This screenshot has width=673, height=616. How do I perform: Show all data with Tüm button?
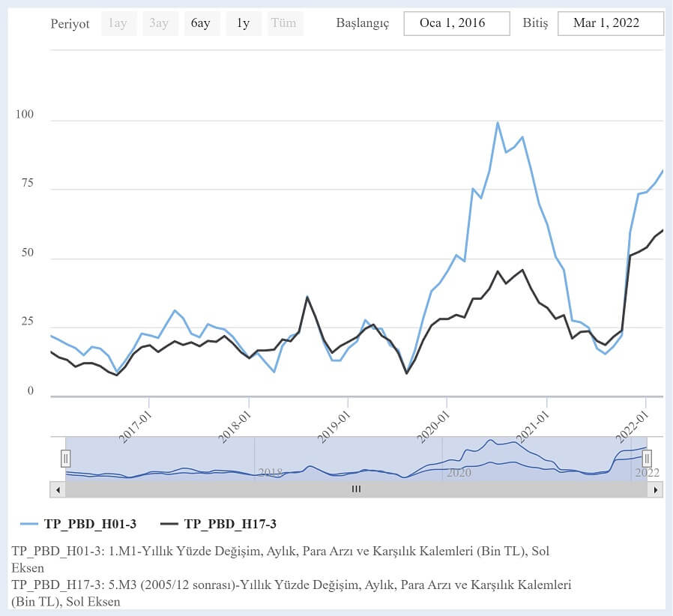click(x=283, y=23)
